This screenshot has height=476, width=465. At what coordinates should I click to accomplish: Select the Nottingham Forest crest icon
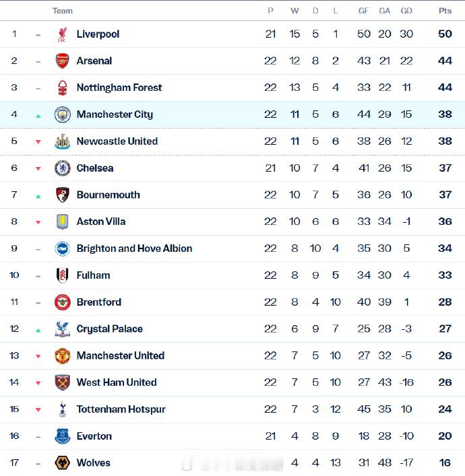tap(62, 88)
